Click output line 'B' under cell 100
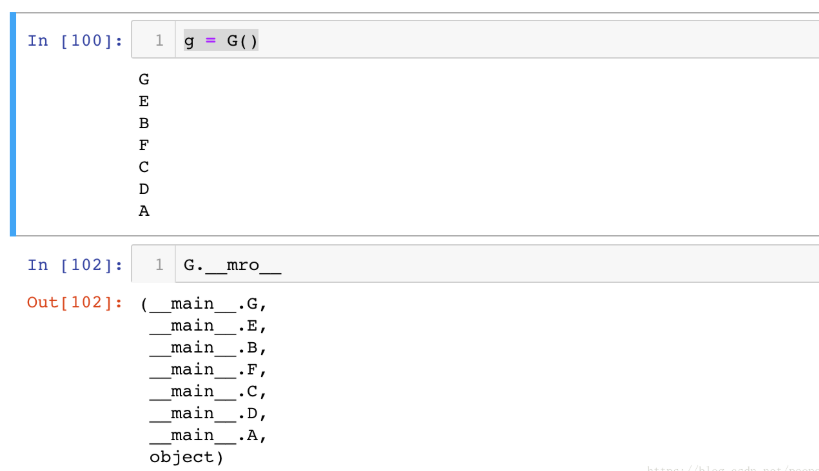This screenshot has height=471, width=819. [x=144, y=123]
